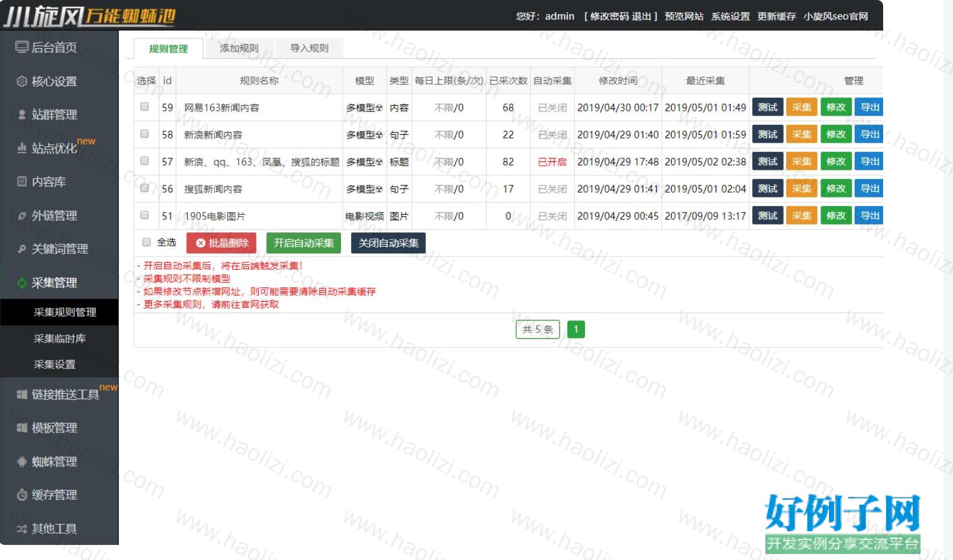
Task: Open 采集设置 submenu item
Action: tap(59, 364)
